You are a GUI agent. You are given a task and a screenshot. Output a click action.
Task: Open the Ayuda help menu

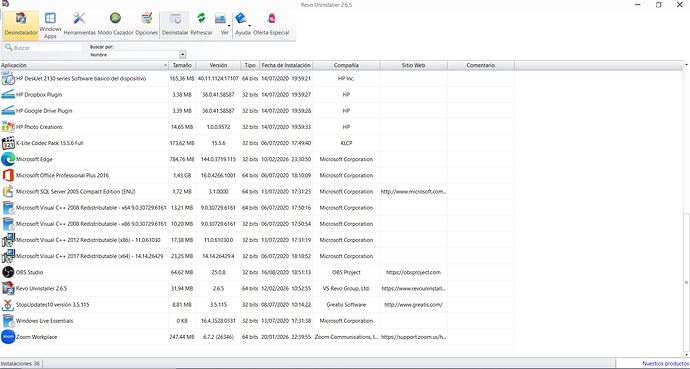[x=242, y=25]
